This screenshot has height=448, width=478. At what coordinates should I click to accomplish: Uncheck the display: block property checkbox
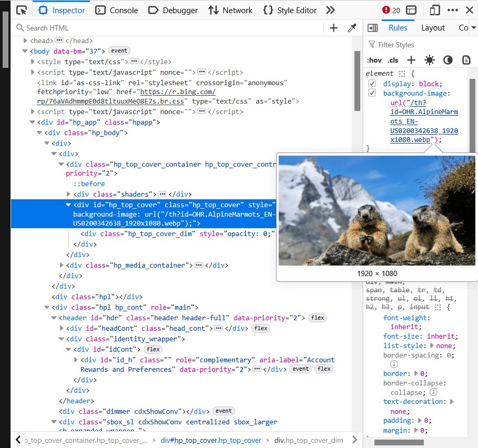tap(372, 84)
